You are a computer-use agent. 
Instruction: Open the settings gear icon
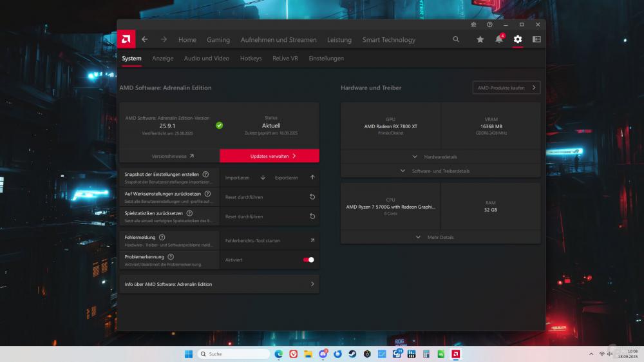tap(518, 39)
